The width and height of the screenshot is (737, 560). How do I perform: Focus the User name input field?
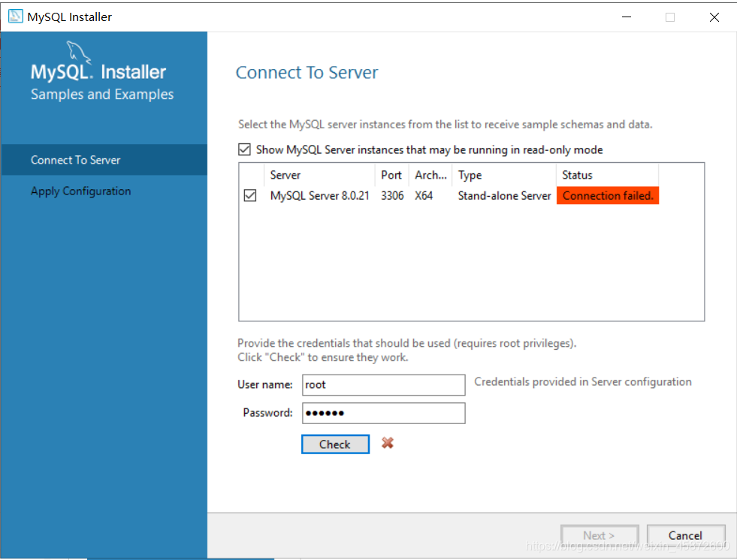pyautogui.click(x=384, y=385)
